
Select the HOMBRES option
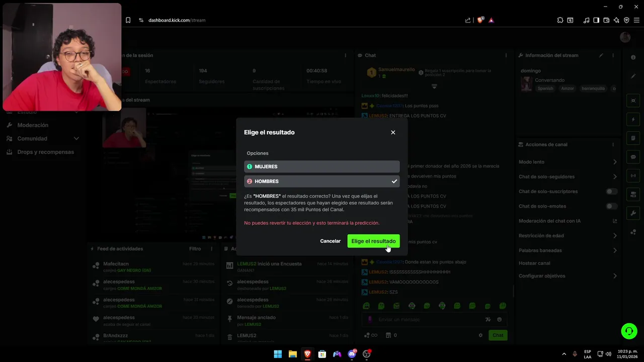pos(322,181)
